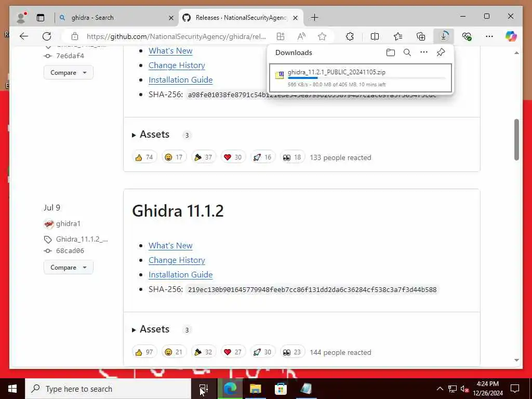The width and height of the screenshot is (532, 399).
Task: Open What's New link for Ghidra 11.1.2
Action: click(x=170, y=246)
